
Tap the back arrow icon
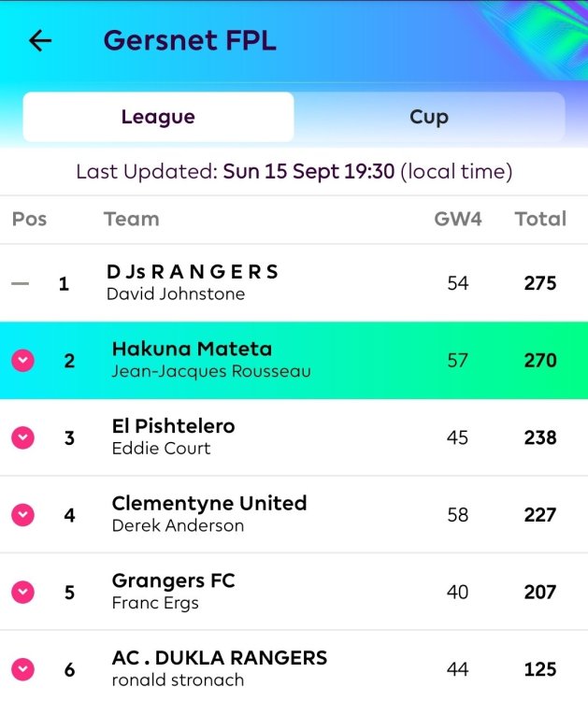(x=40, y=41)
